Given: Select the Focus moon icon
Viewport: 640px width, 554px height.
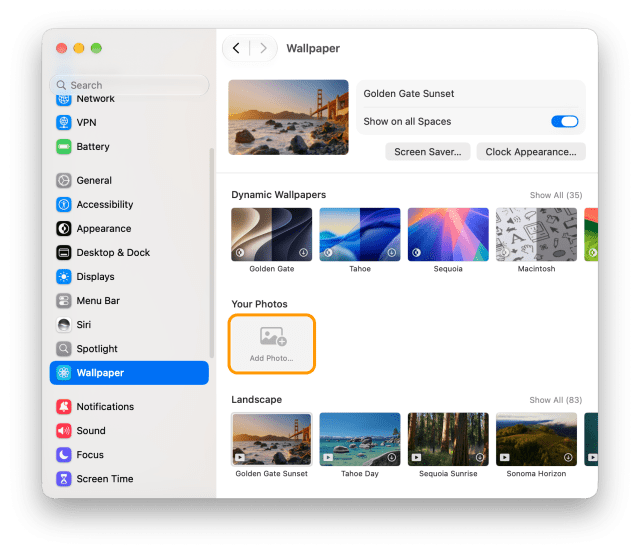Looking at the screenshot, I should pos(64,455).
